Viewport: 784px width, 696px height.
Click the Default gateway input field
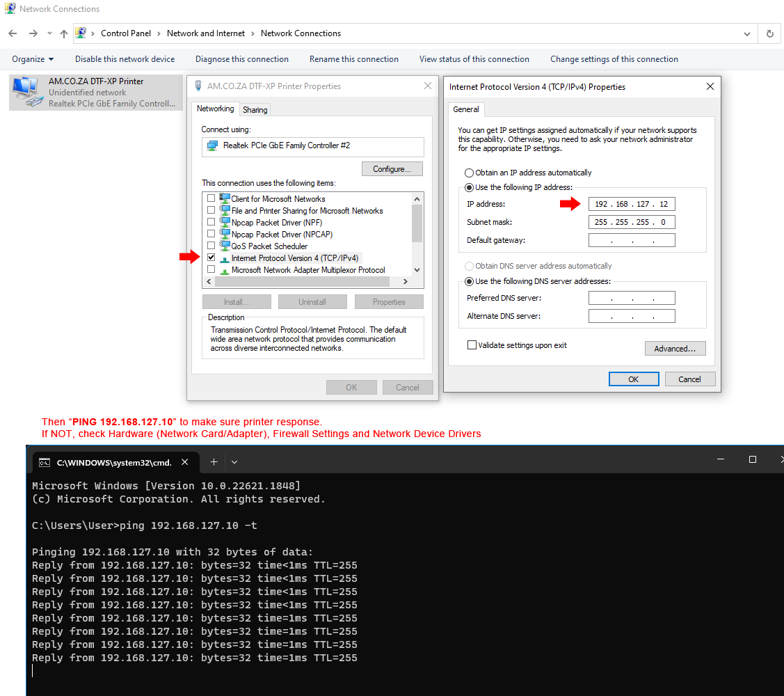(x=632, y=240)
